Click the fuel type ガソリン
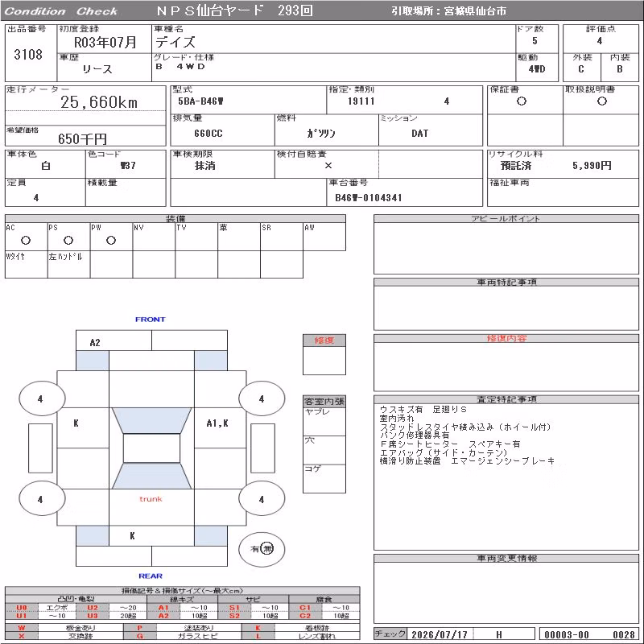 [321, 134]
